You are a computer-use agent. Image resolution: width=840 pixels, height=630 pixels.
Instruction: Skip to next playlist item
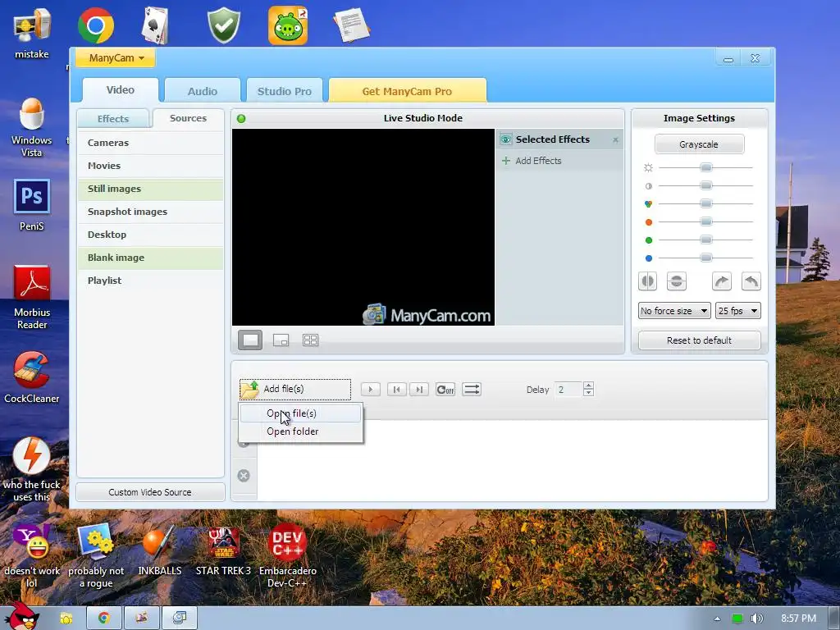point(419,390)
